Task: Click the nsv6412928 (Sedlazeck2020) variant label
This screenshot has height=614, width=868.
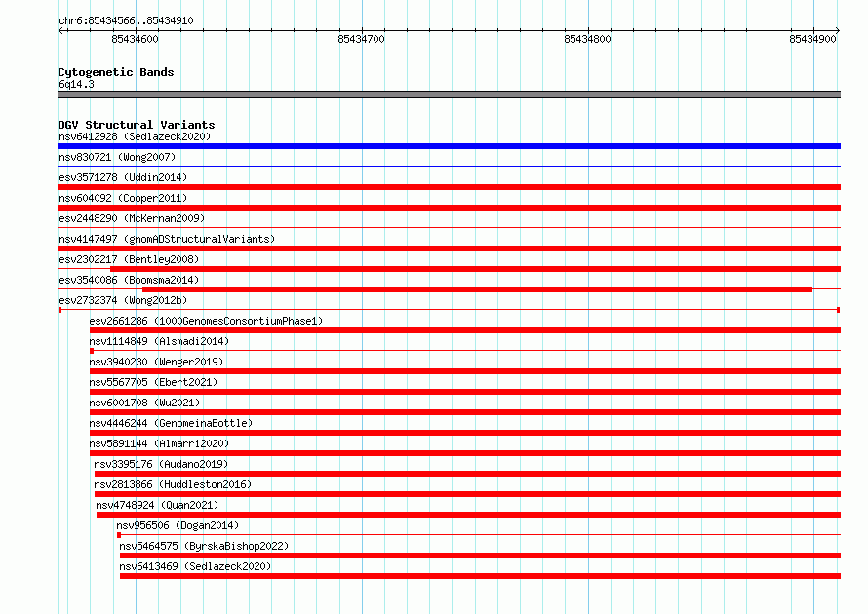Action: (x=135, y=136)
